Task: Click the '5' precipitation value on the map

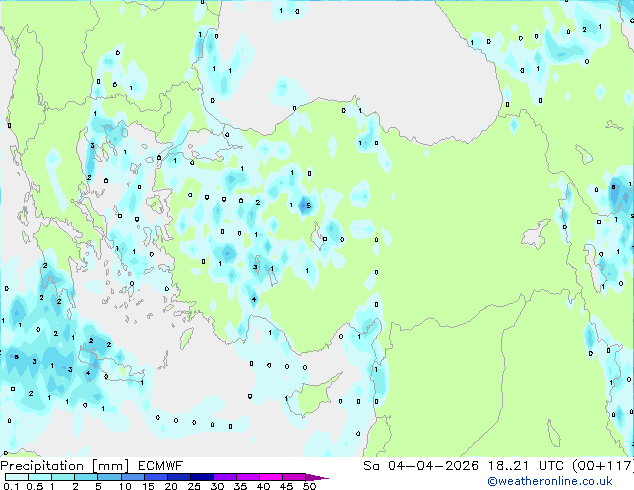Action: pos(309,206)
